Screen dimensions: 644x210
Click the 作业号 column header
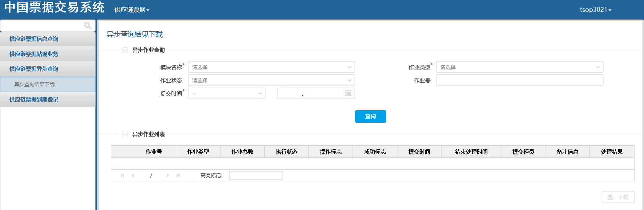[x=154, y=152]
